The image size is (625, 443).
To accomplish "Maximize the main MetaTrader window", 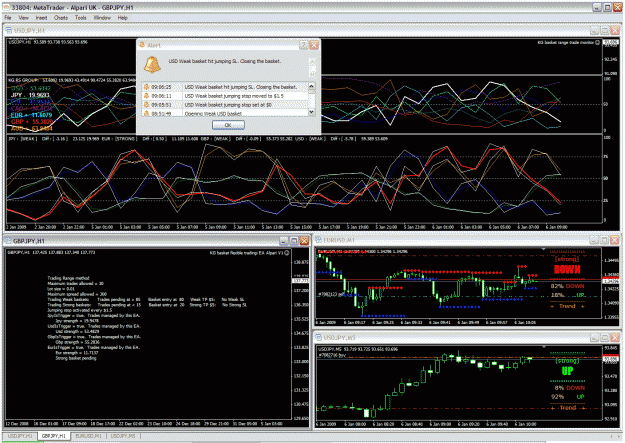I will [x=607, y=7].
